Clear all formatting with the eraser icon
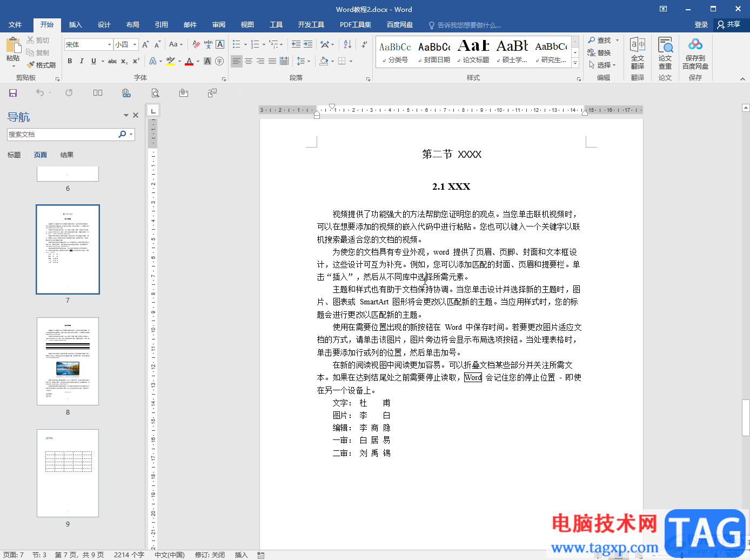Viewport: 750px width, 560px height. [196, 44]
